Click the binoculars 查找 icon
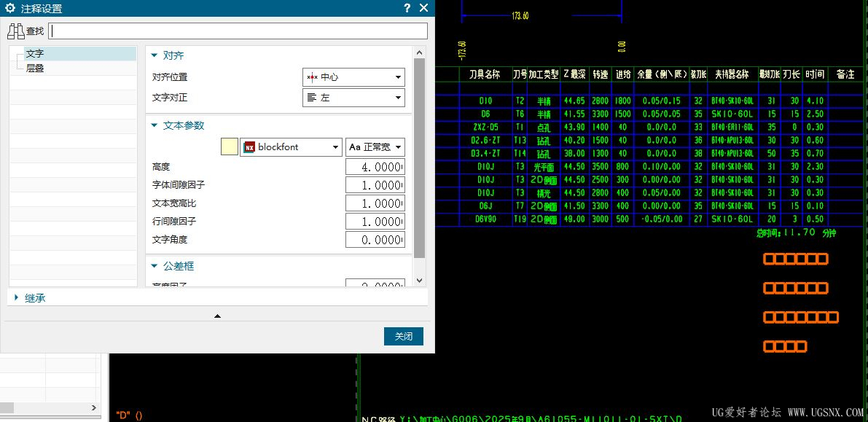The height and width of the screenshot is (422, 868). pyautogui.click(x=15, y=31)
